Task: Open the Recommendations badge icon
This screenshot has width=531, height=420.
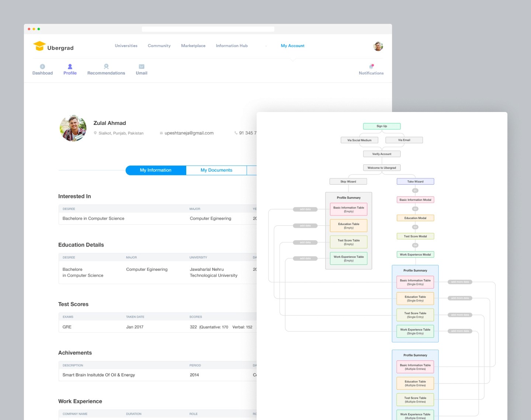Action: 106,67
